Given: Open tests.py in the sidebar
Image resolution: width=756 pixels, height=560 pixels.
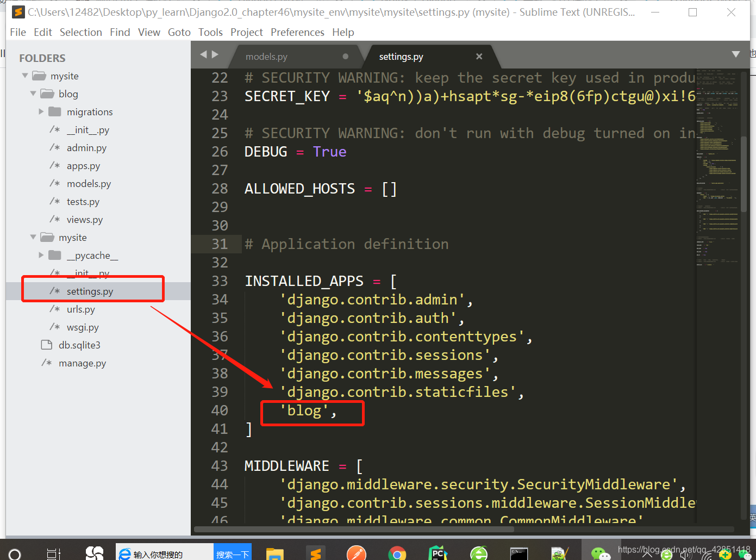Looking at the screenshot, I should pos(83,202).
